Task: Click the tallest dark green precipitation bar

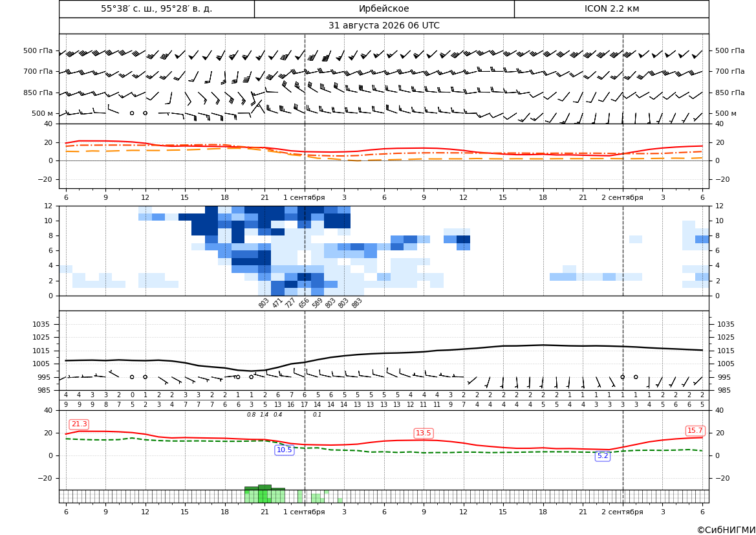Action: tap(265, 487)
